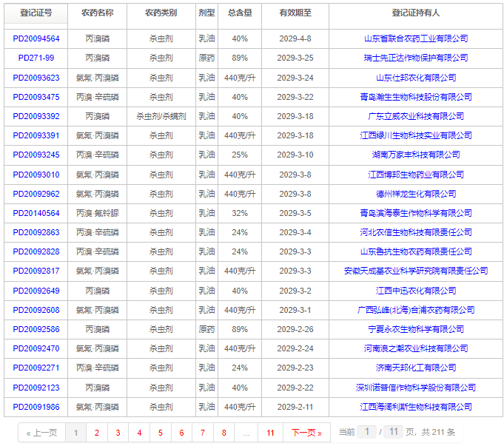This screenshot has width=504, height=446.
Task: Open holder 江西海阔利斯生物科技有限公司
Action: 416,408
